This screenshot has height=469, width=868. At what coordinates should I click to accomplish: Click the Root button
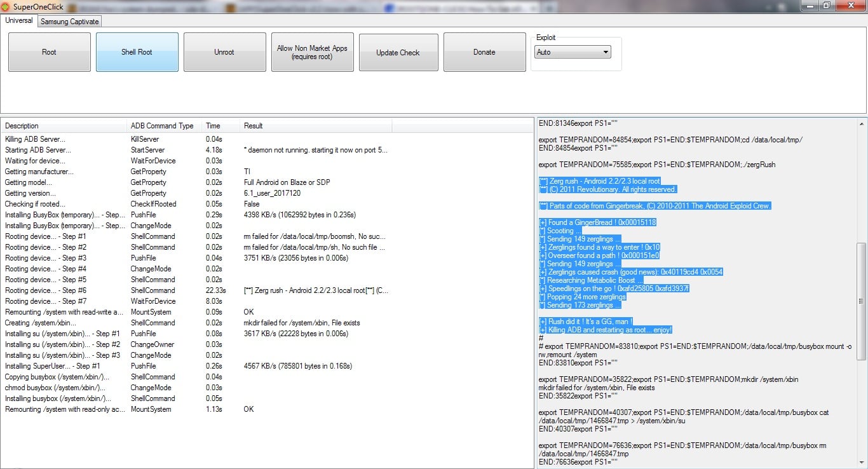pos(50,52)
